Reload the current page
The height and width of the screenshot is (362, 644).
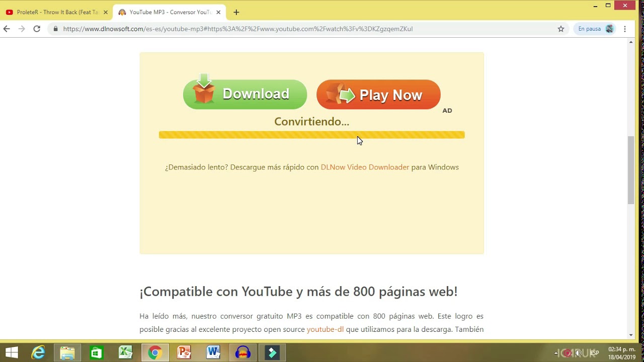[37, 29]
